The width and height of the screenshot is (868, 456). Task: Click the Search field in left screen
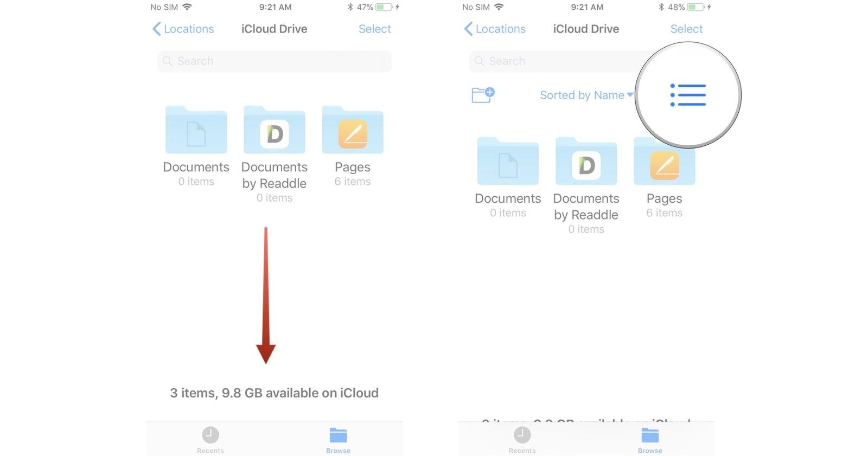point(274,61)
